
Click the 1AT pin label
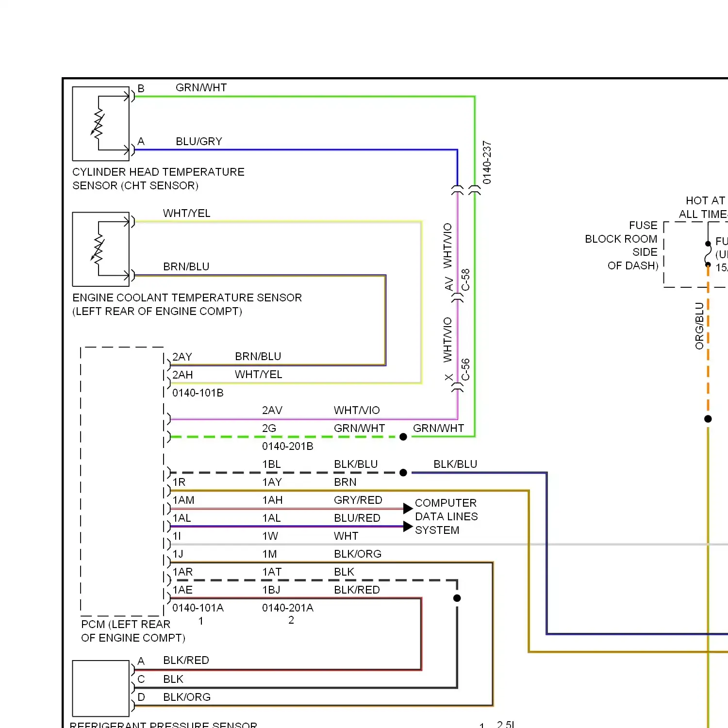(x=272, y=572)
